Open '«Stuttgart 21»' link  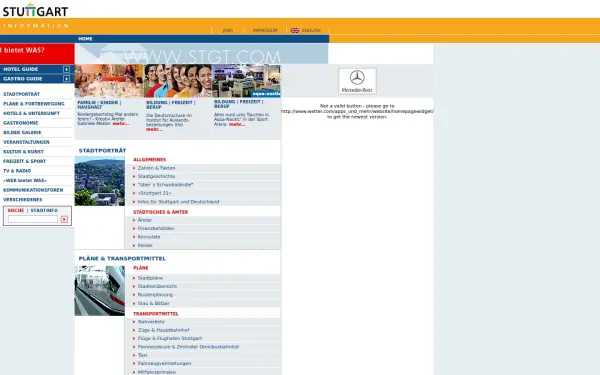click(x=155, y=193)
